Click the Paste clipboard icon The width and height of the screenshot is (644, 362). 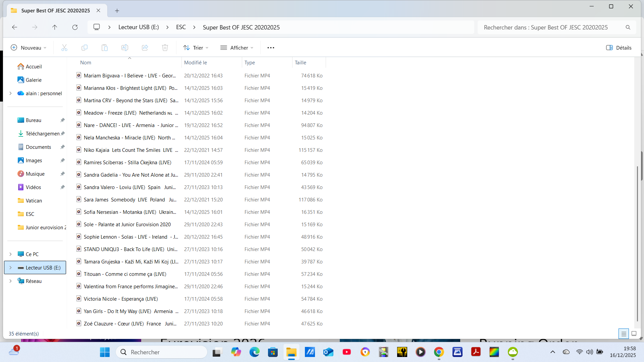pos(105,48)
